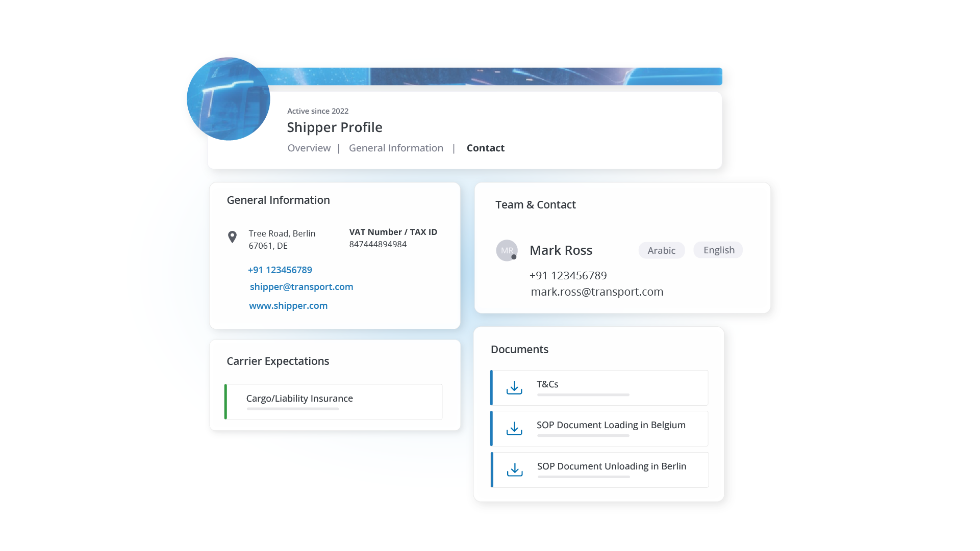The height and width of the screenshot is (551, 980).
Task: Click Mark Ross email address
Action: pyautogui.click(x=597, y=292)
